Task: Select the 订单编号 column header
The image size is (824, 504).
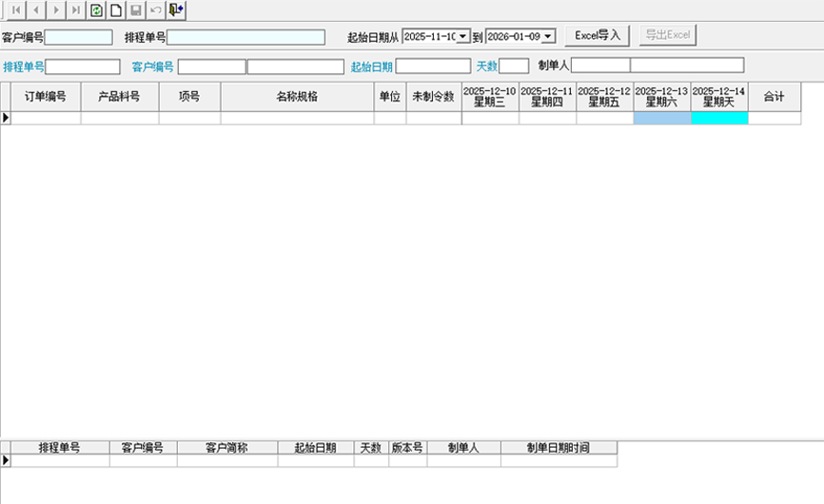Action: tap(45, 97)
